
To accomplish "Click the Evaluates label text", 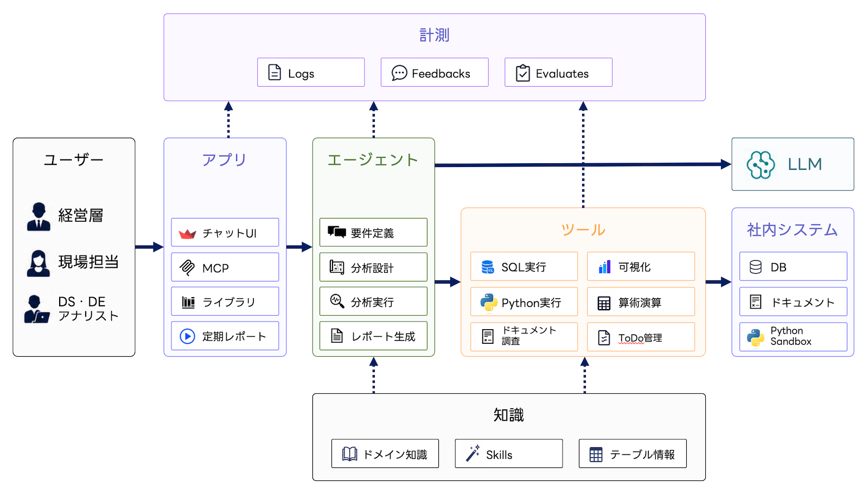I will pyautogui.click(x=563, y=74).
